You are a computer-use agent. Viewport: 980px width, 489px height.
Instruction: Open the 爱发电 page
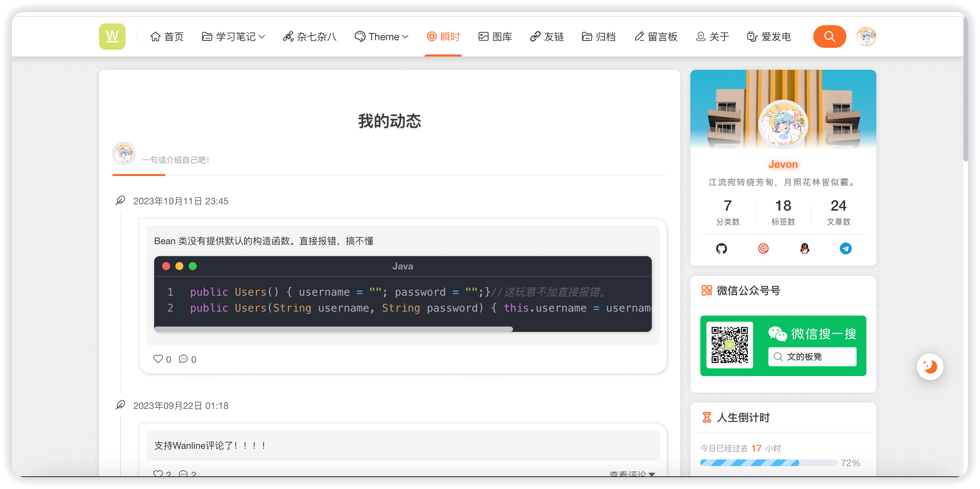click(769, 37)
